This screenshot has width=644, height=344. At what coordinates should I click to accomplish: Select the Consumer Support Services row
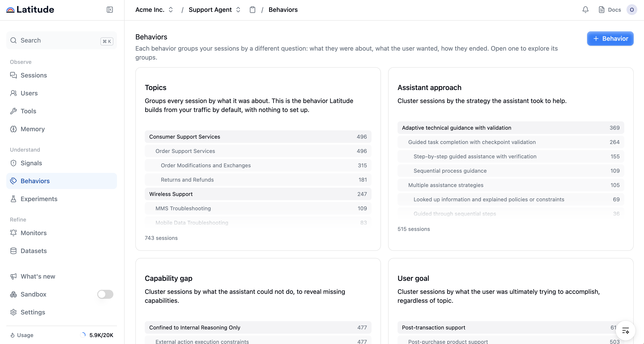(x=258, y=137)
